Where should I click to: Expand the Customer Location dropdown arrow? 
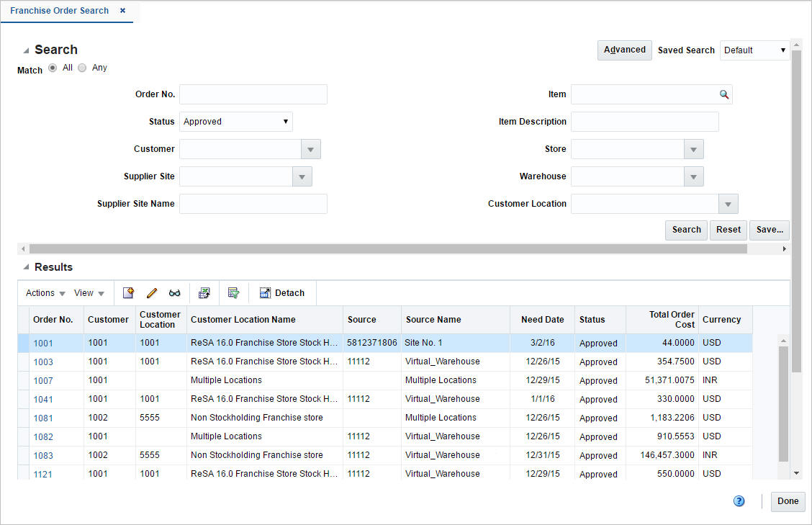pyautogui.click(x=728, y=205)
